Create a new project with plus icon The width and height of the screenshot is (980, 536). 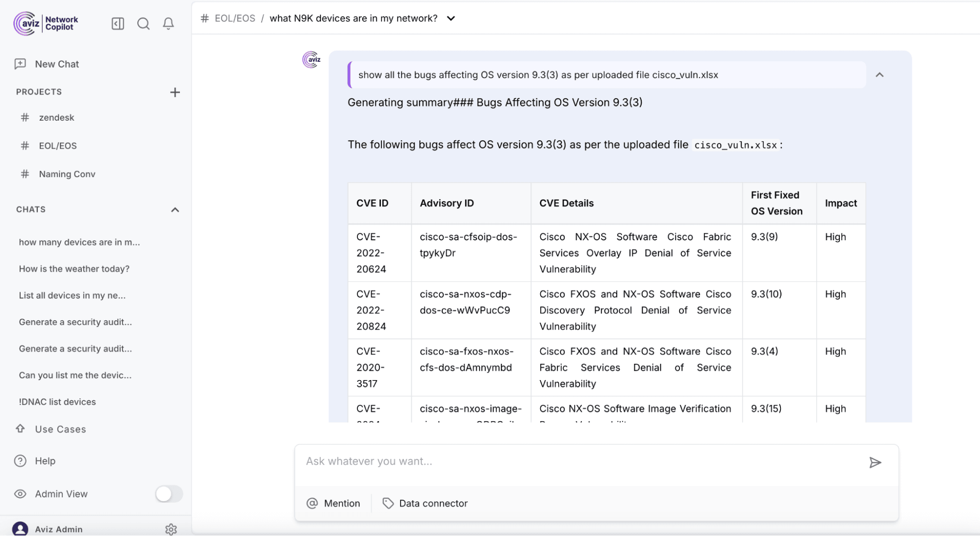(175, 92)
